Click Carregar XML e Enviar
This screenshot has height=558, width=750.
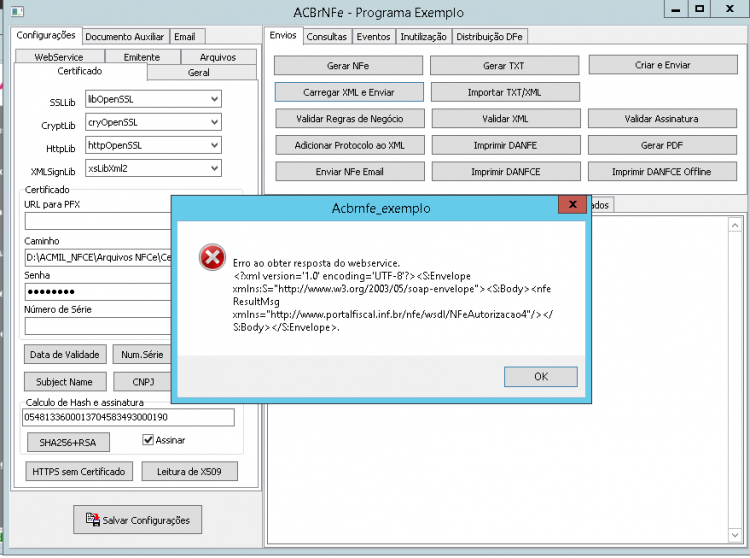point(349,92)
